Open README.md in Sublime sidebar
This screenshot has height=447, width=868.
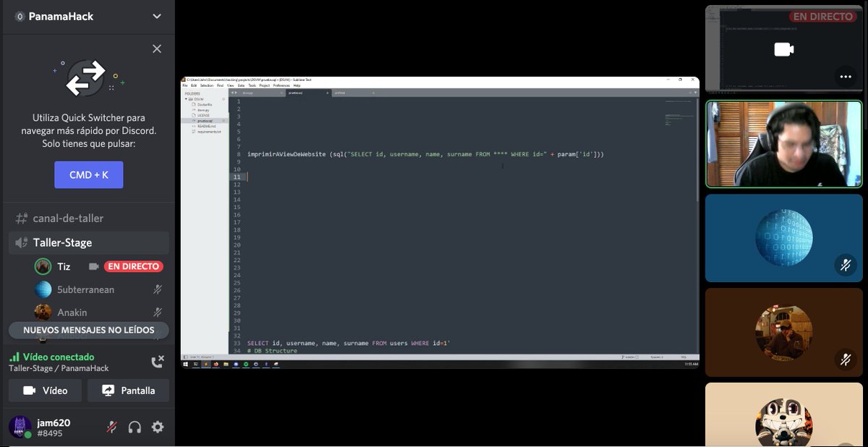206,126
